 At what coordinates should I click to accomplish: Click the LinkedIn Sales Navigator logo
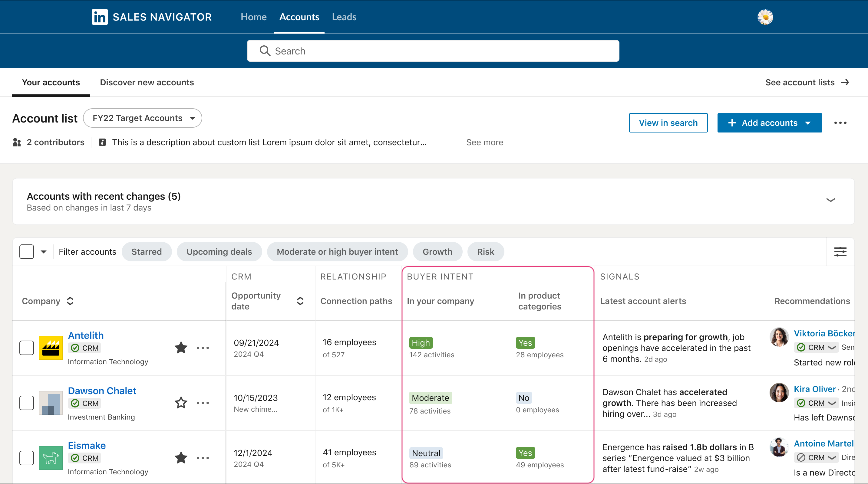(152, 17)
